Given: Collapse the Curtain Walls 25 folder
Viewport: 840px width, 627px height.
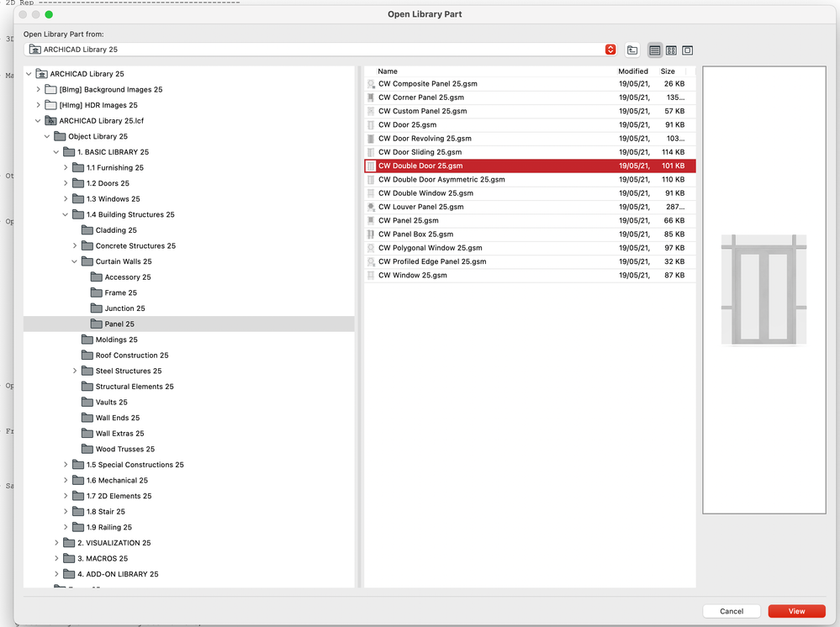Looking at the screenshot, I should (75, 261).
